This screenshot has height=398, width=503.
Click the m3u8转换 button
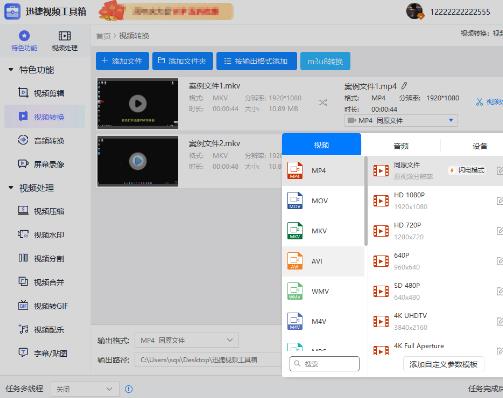click(325, 61)
